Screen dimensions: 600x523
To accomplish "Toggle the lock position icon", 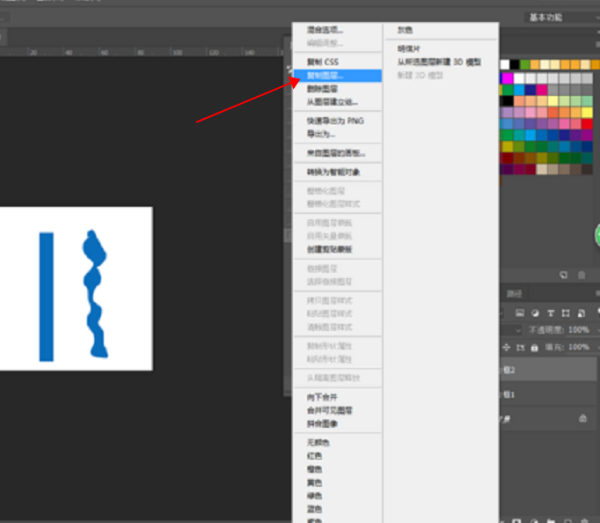I will coord(506,347).
